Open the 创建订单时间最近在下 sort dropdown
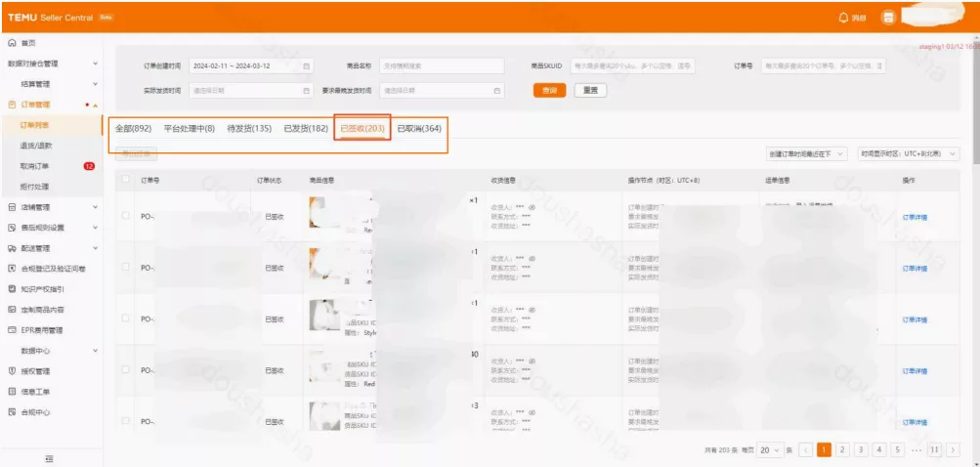Screen dimensions: 980x467 806,153
